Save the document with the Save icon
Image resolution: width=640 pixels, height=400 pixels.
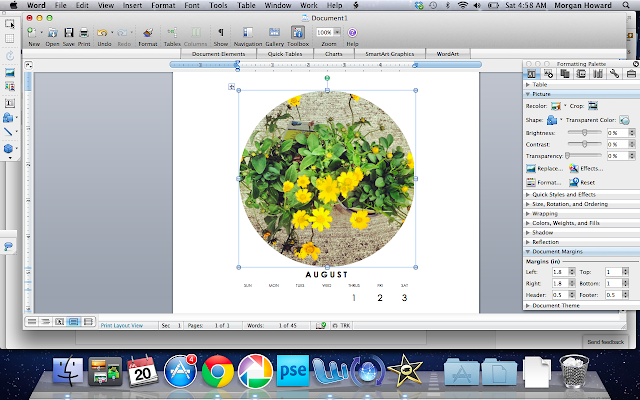click(69, 33)
